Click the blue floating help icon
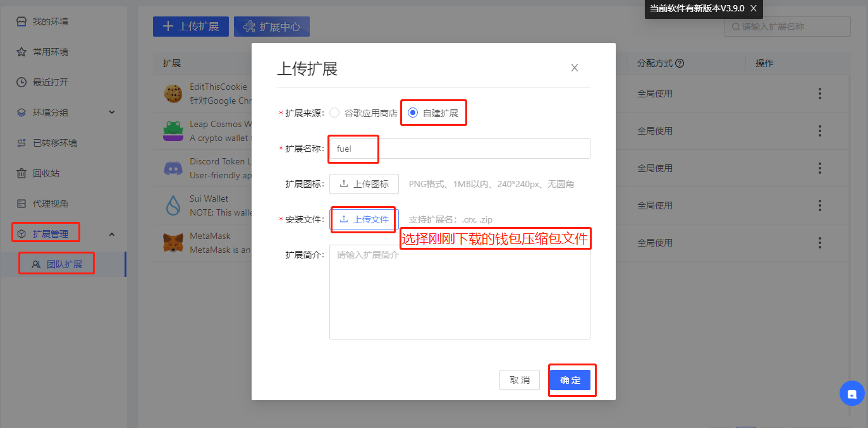This screenshot has width=868, height=428. (852, 393)
